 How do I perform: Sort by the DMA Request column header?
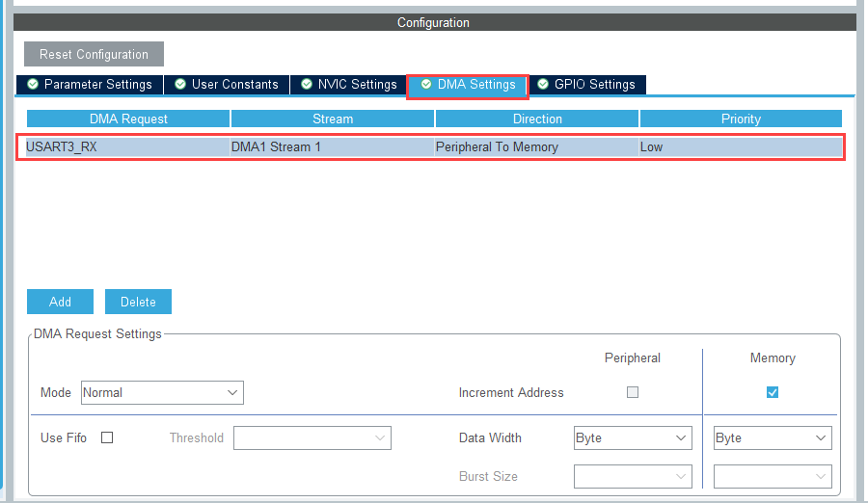(128, 119)
